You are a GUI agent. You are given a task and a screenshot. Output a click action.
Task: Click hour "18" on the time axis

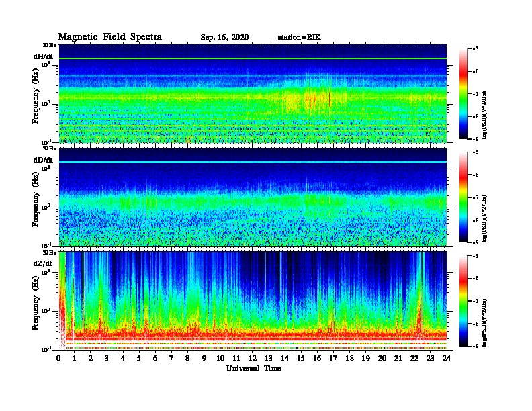click(349, 358)
